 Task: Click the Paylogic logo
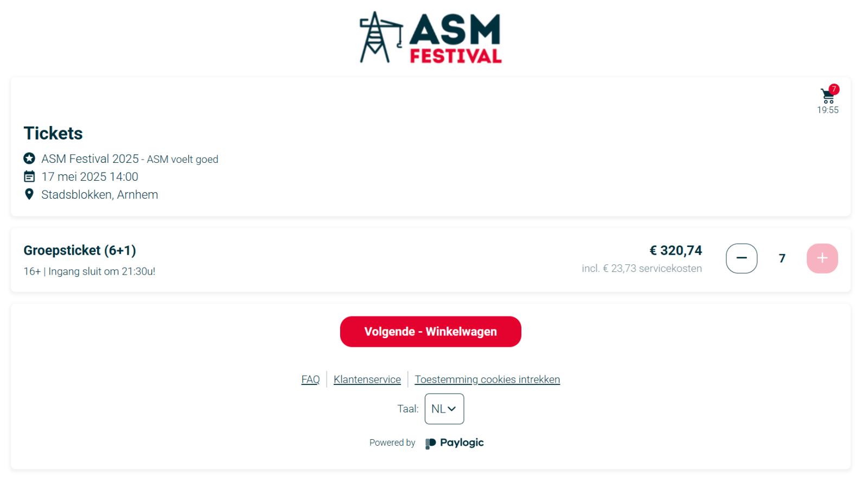tap(455, 443)
